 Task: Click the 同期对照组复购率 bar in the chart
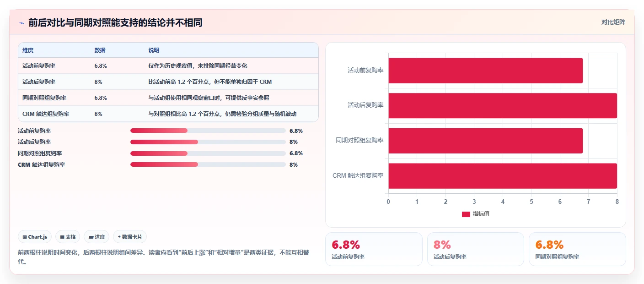coord(485,141)
